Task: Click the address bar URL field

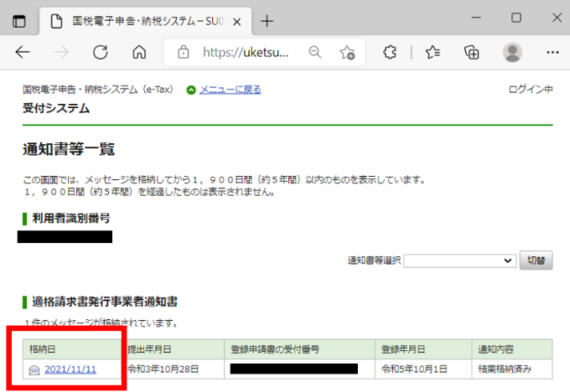Action: [x=246, y=52]
